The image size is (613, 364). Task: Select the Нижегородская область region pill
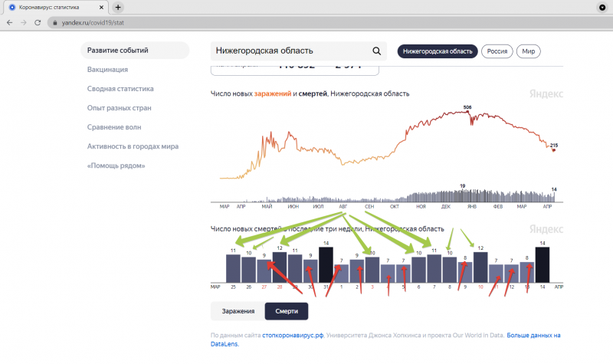click(x=437, y=51)
